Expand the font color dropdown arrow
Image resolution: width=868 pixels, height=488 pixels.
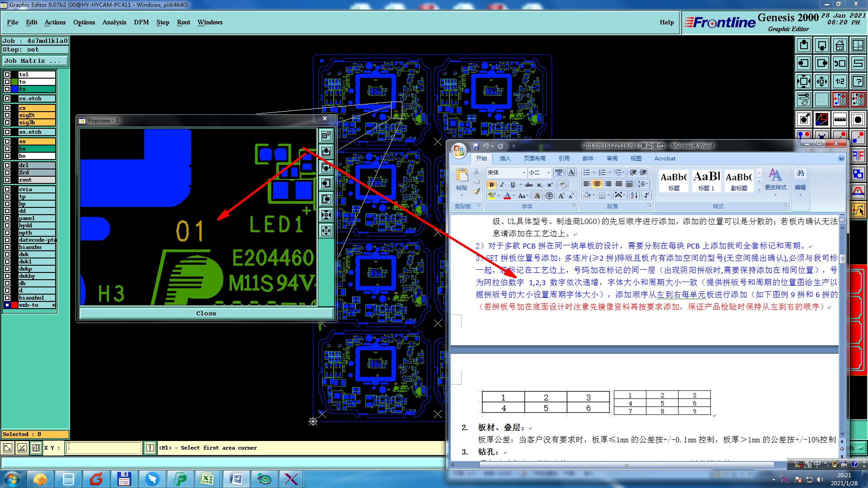pyautogui.click(x=514, y=196)
